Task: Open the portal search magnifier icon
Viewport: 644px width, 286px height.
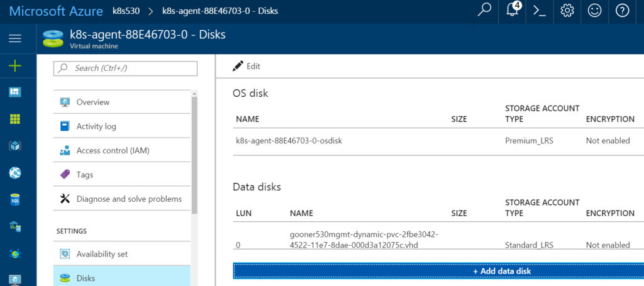Action: coord(485,11)
